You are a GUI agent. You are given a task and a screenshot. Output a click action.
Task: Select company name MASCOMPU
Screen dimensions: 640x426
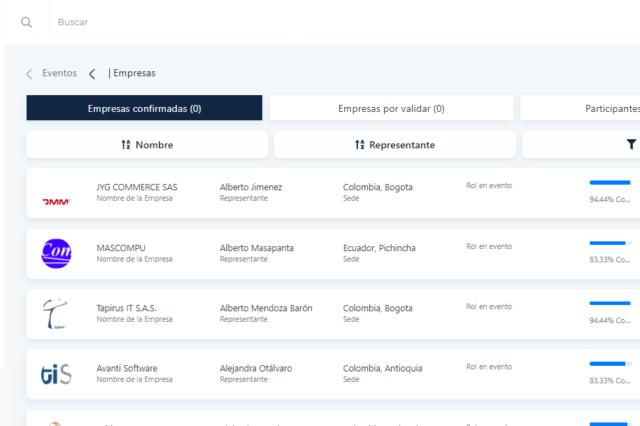pos(121,248)
